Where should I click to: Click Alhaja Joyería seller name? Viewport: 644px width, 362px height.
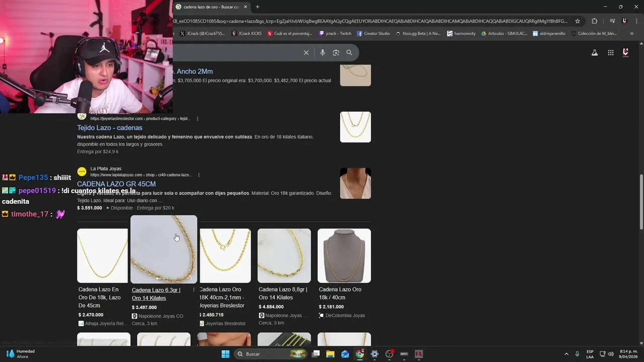(107, 323)
